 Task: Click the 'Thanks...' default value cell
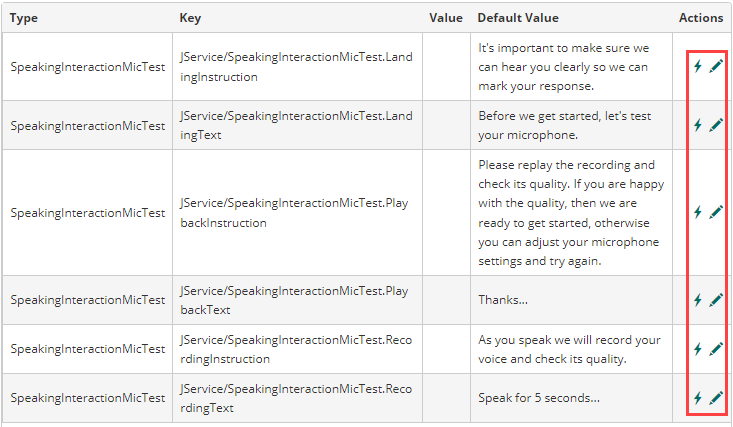503,300
